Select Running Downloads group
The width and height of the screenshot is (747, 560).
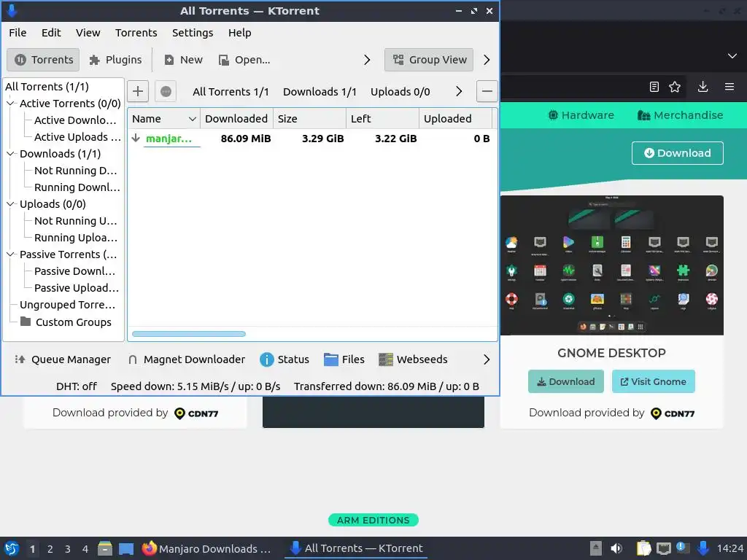[x=77, y=187]
